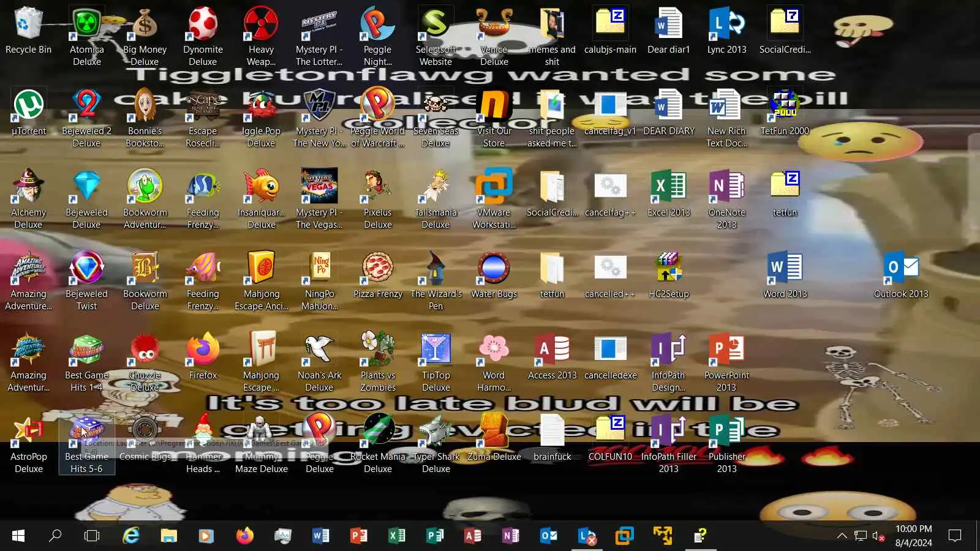
Task: Select the Big Money Deluxe icon
Action: [x=145, y=36]
